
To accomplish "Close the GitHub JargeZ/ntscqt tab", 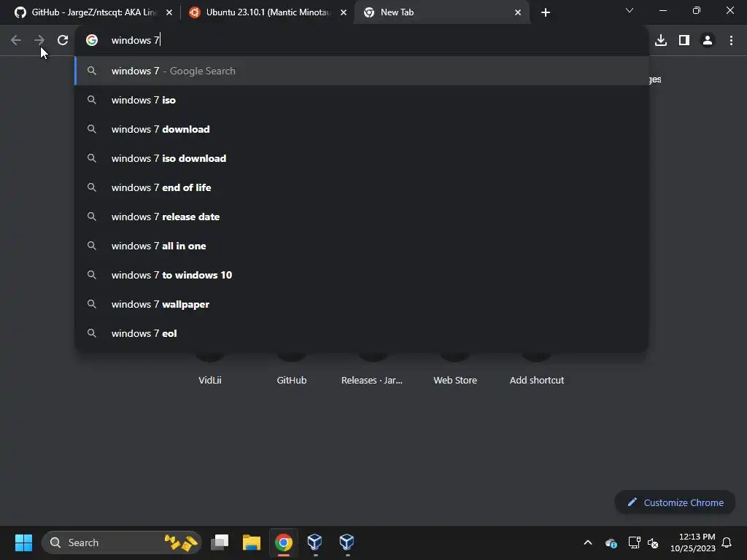I will coord(169,12).
